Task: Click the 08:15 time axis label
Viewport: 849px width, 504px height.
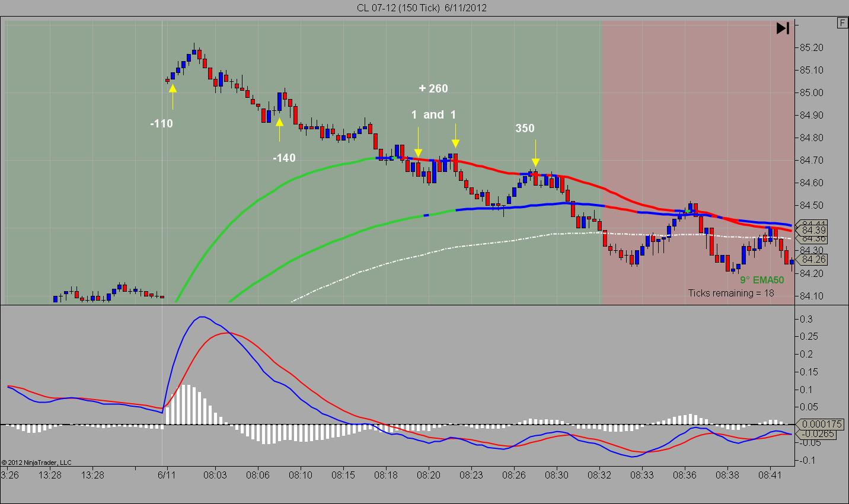Action: click(x=343, y=475)
